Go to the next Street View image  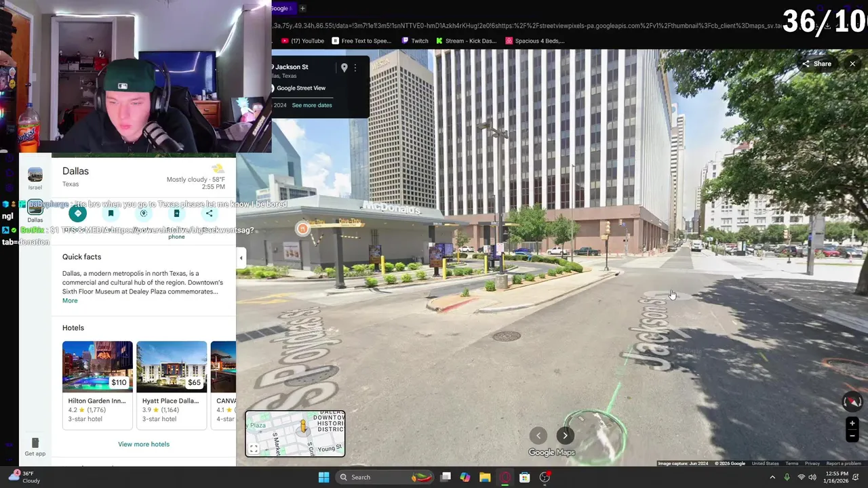(565, 436)
